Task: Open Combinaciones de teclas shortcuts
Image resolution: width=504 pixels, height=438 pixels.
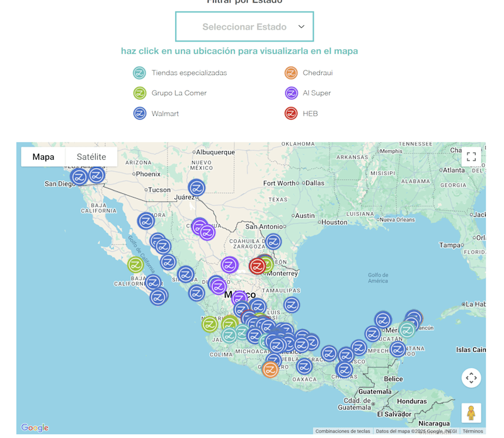Action: 343,431
